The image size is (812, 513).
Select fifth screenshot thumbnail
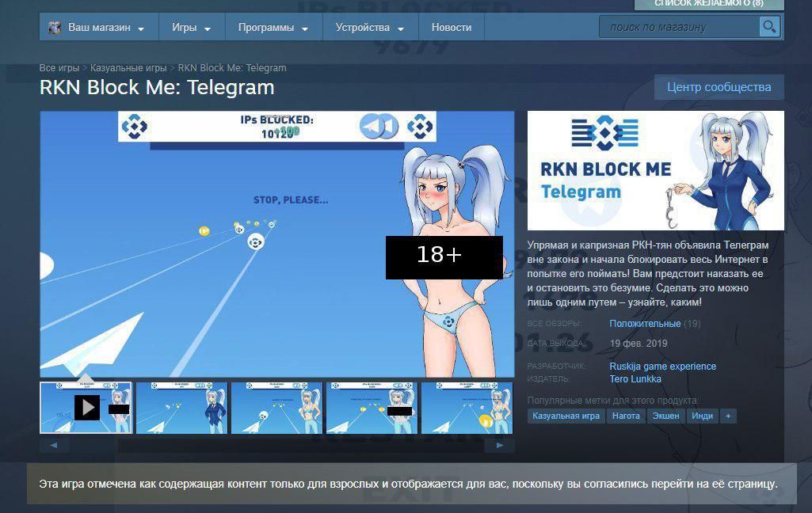(467, 408)
